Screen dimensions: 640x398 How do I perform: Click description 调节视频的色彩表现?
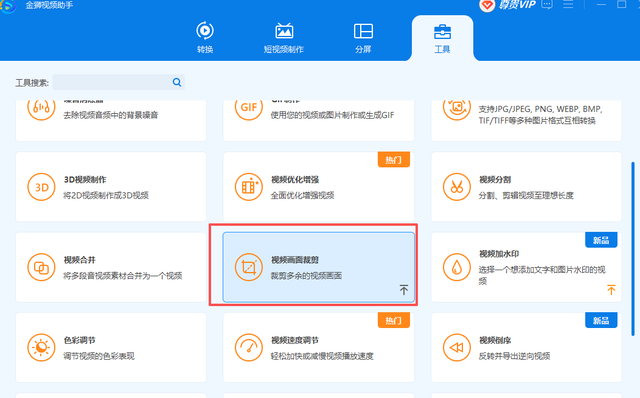99,356
